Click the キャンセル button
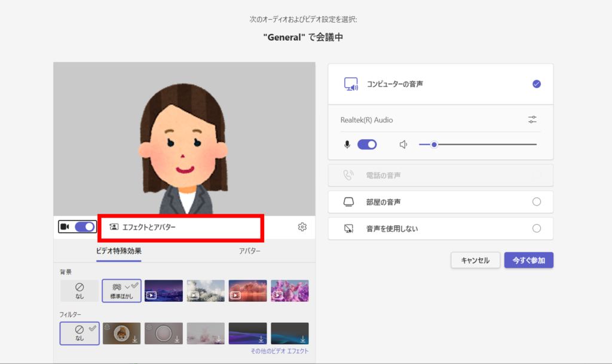The image size is (612, 364). [475, 259]
